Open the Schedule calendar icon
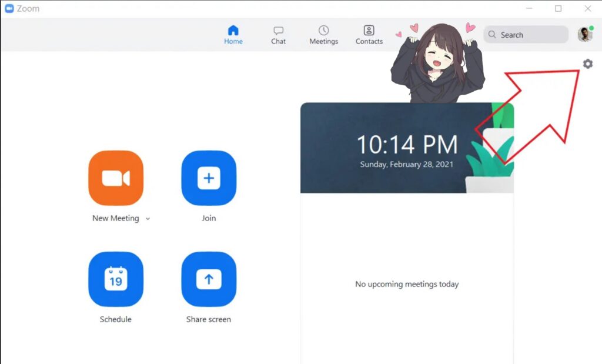This screenshot has width=602, height=364. [x=116, y=279]
